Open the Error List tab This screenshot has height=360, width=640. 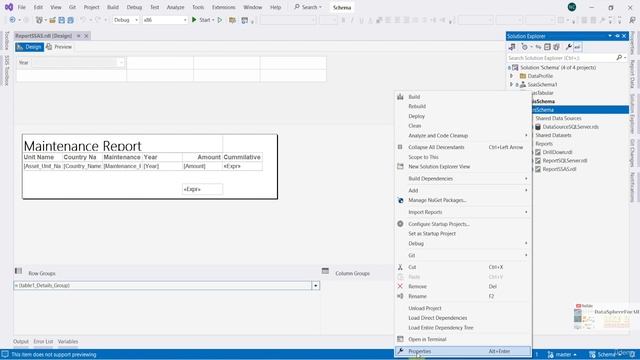pos(43,342)
